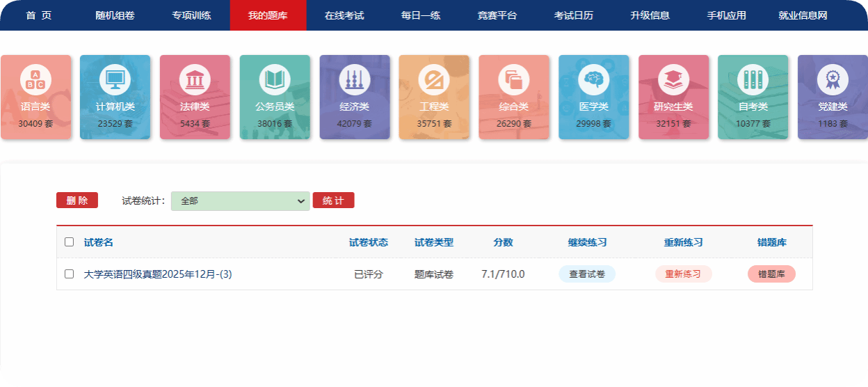Choose the 经济类 abacus icon
868x387 pixels.
tap(355, 79)
